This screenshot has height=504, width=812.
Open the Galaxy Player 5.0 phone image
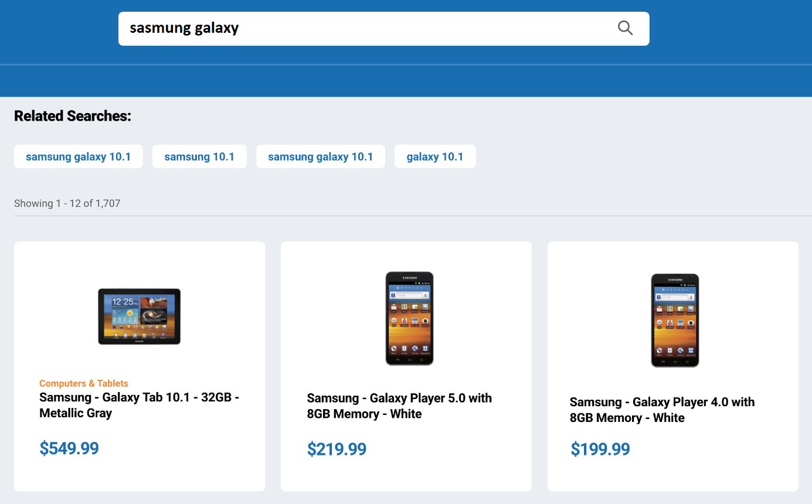click(409, 318)
